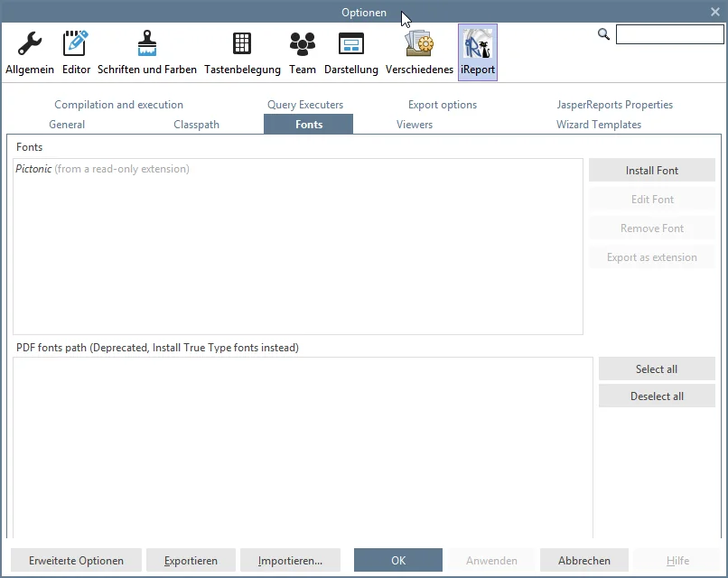Switch to the Classpath tab
728x578 pixels.
tap(196, 125)
